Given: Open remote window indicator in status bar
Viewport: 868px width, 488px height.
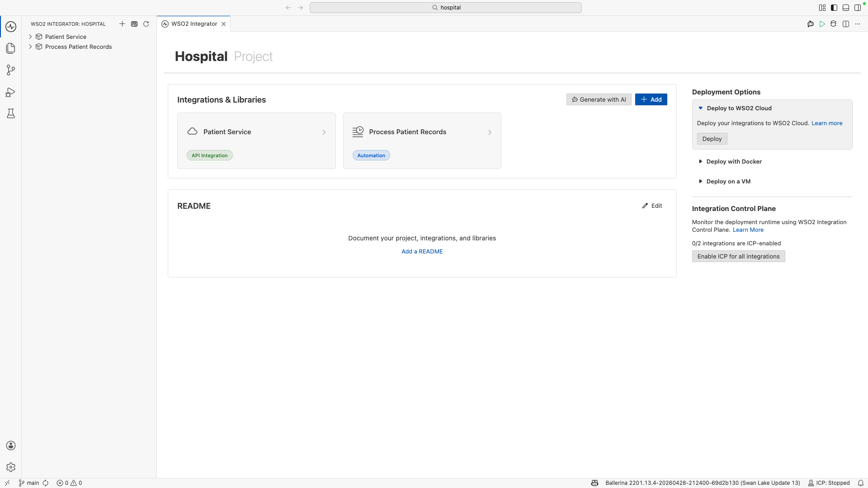Looking at the screenshot, I should coord(7,483).
